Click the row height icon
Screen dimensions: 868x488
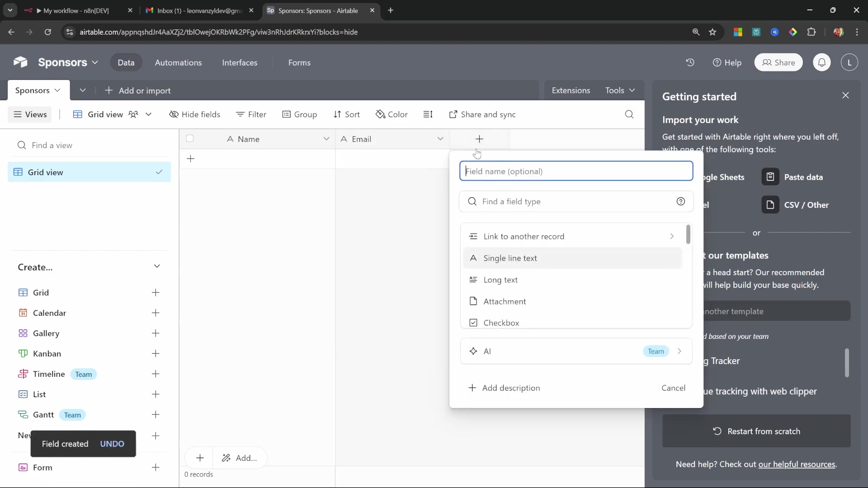coord(428,114)
